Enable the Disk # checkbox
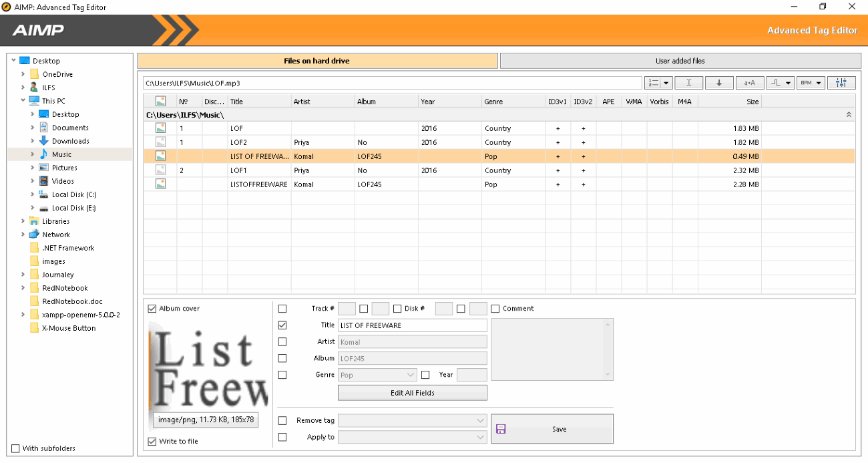 click(397, 309)
